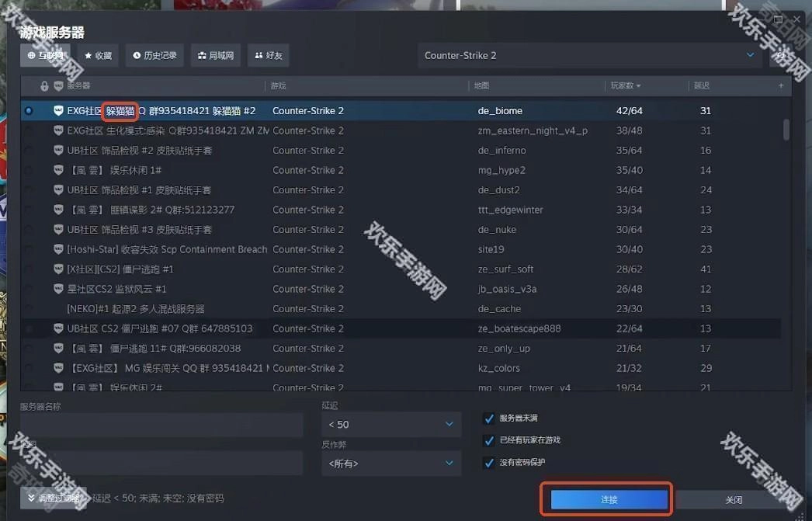Click VAC shield icon on jb_oasis_v3a row
The width and height of the screenshot is (812, 521).
click(58, 289)
